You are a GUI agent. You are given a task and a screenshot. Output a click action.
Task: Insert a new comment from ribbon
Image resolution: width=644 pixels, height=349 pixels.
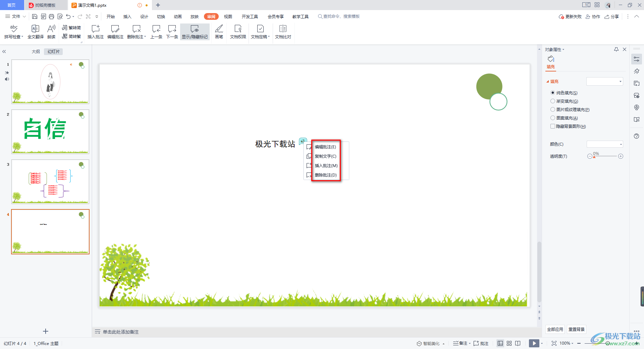point(96,32)
